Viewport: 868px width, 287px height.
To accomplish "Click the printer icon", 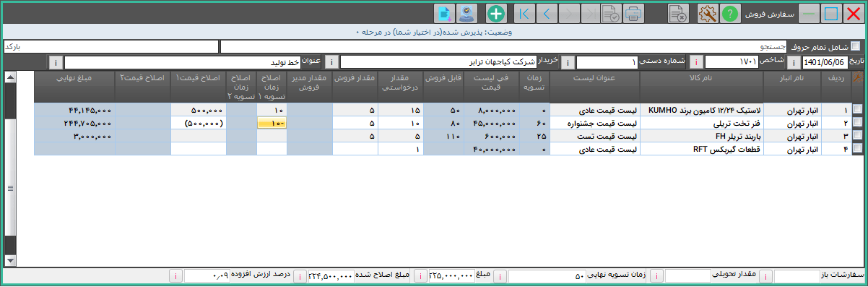I will 633,13.
